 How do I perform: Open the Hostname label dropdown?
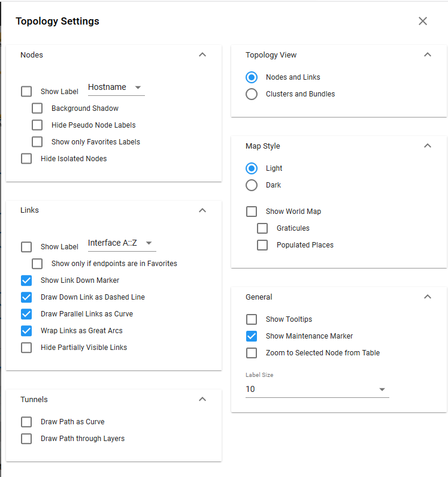pyautogui.click(x=116, y=87)
